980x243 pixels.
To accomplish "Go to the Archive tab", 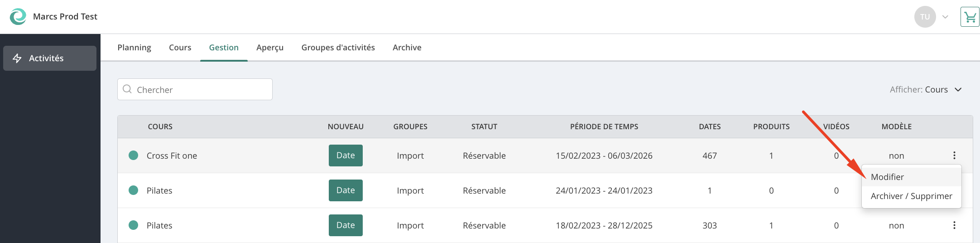I will point(407,48).
